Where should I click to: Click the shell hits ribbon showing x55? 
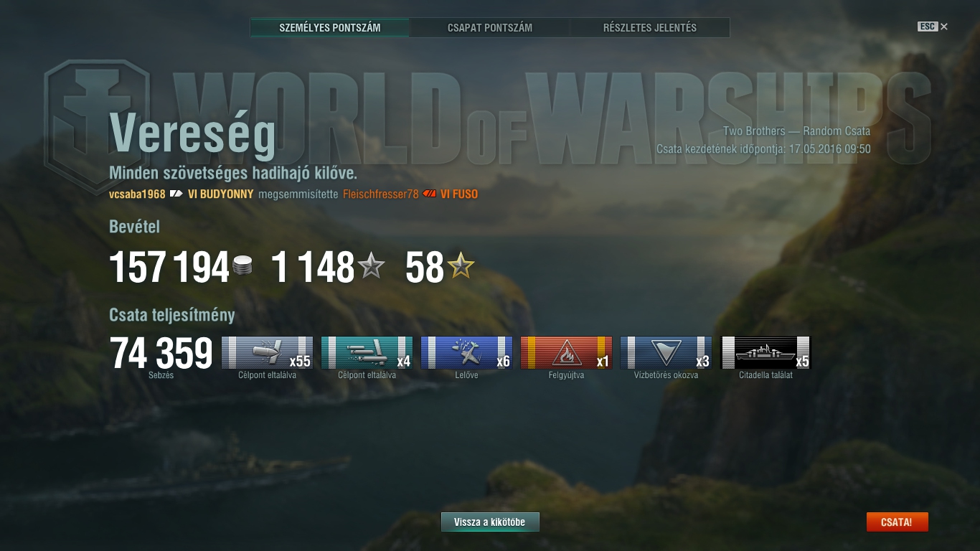267,352
